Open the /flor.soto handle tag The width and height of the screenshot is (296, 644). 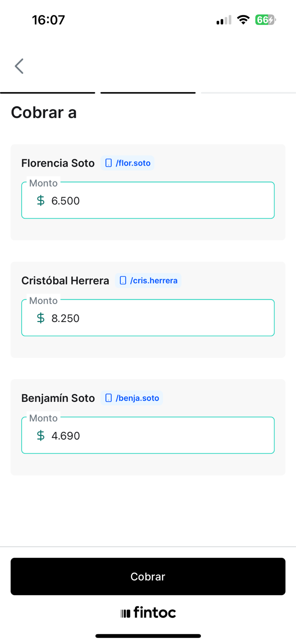click(x=127, y=163)
